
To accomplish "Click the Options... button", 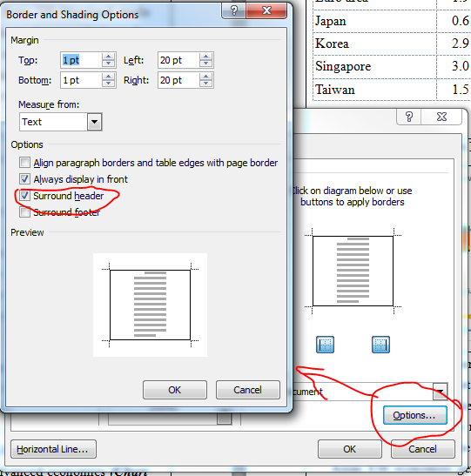I will (414, 415).
